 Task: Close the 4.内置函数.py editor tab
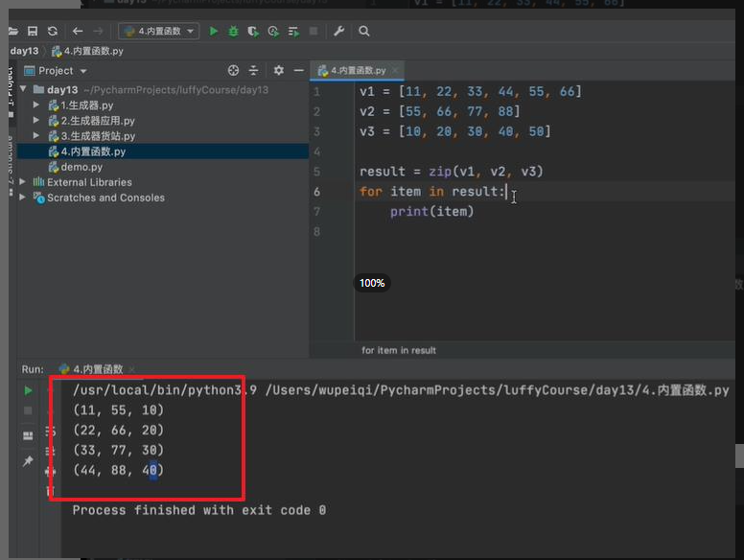coord(395,70)
